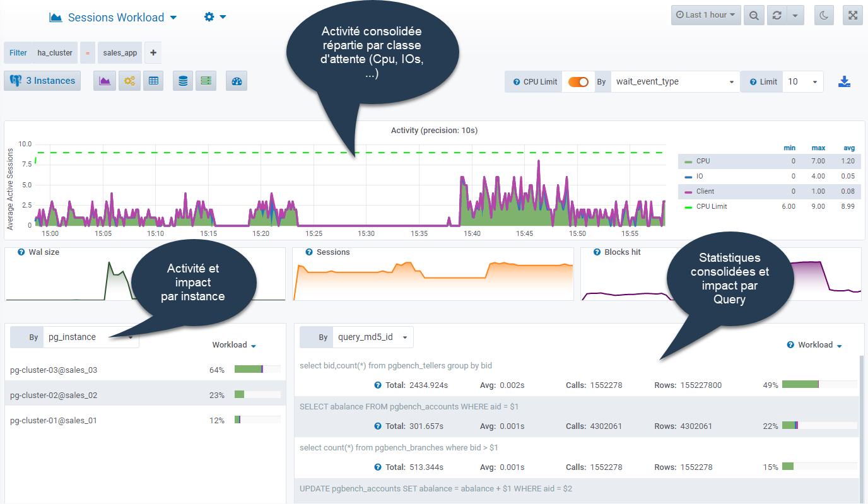
Task: Open the pg_instance grouping dropdown
Action: click(x=91, y=337)
